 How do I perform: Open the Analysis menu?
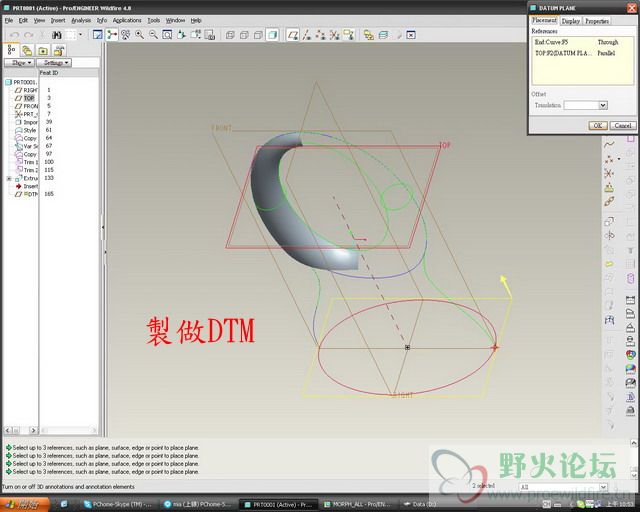(81, 20)
